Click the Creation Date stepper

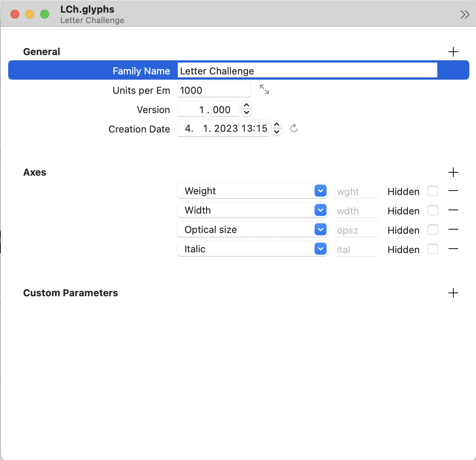point(277,128)
